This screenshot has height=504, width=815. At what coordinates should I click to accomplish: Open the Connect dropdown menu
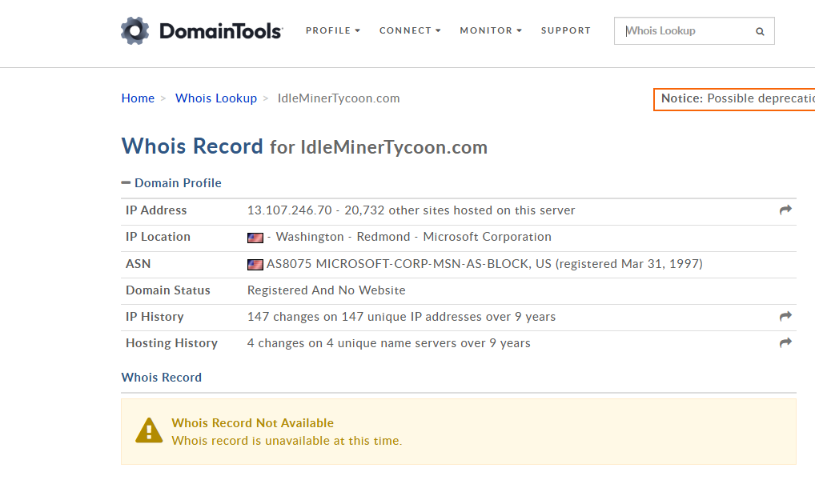tap(410, 30)
